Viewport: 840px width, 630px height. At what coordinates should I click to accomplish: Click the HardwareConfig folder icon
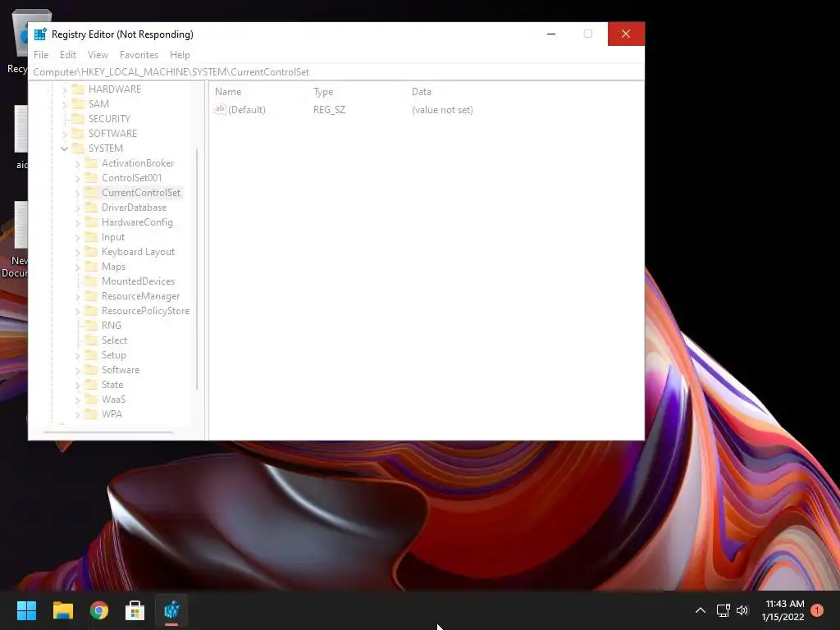point(92,221)
